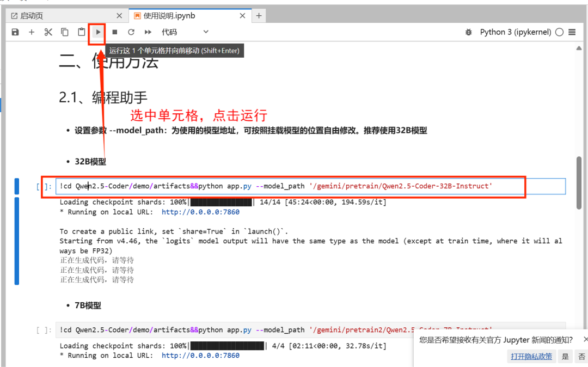The image size is (588, 367).
Task: Switch kernel via Python 3 (ipykernel)
Action: tap(515, 32)
